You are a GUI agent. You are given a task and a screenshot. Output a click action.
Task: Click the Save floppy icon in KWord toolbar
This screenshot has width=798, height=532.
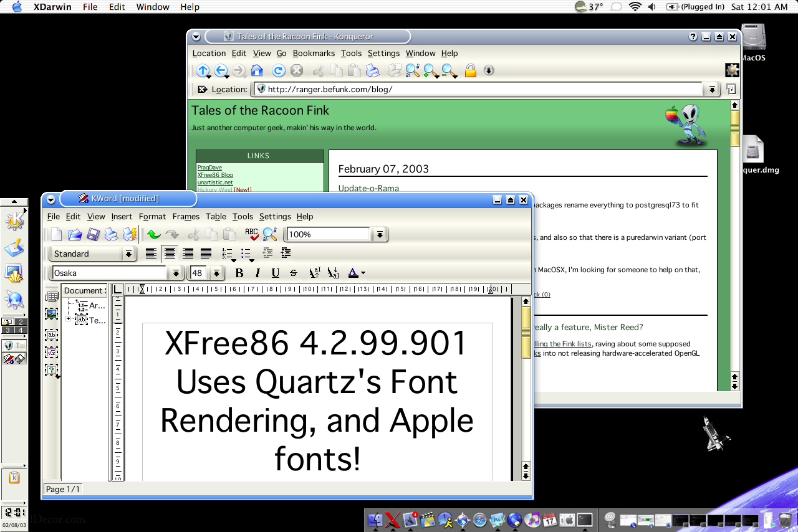click(93, 234)
